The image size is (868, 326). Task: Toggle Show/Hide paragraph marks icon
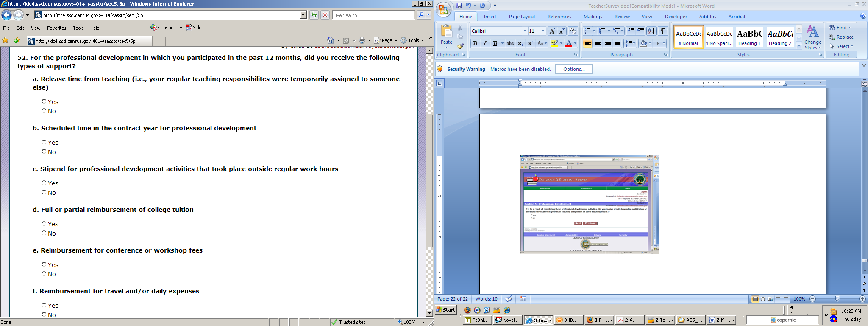tap(663, 31)
